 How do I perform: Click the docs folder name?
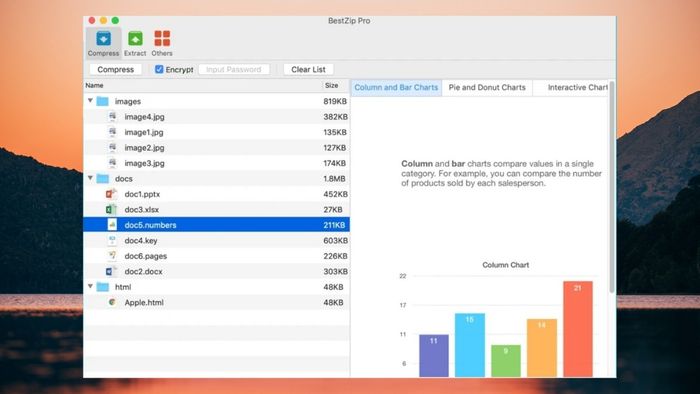[x=124, y=178]
